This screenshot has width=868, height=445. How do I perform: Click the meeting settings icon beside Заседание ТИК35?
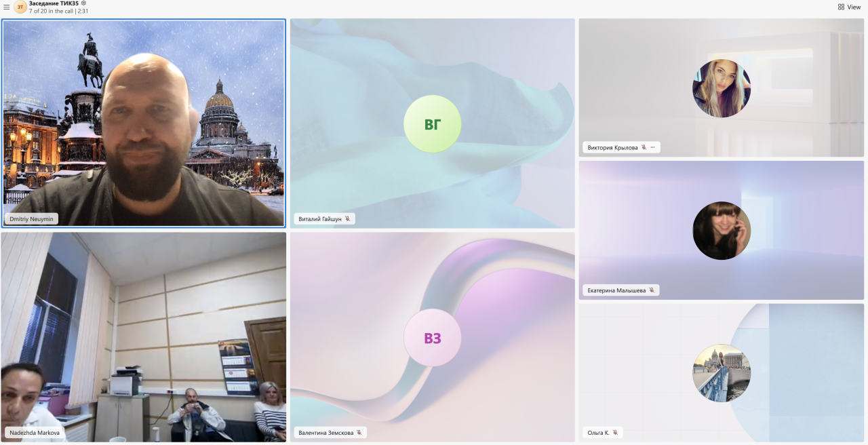(x=83, y=3)
